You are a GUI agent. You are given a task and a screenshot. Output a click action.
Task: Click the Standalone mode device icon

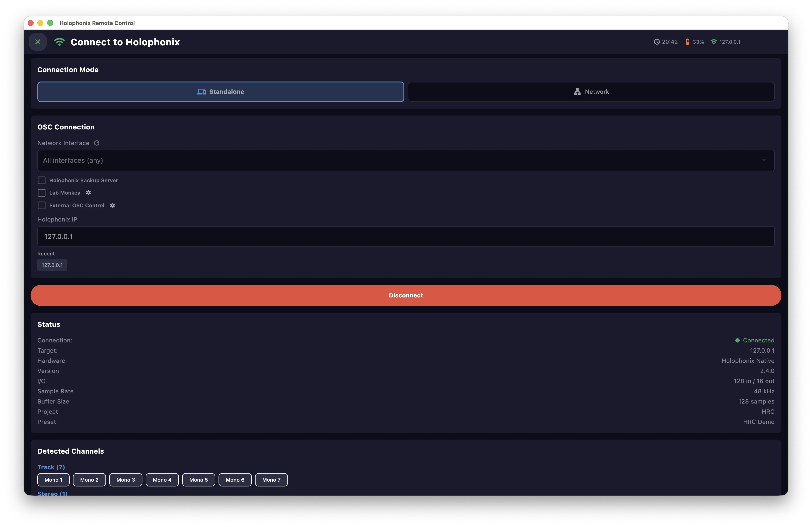click(202, 92)
